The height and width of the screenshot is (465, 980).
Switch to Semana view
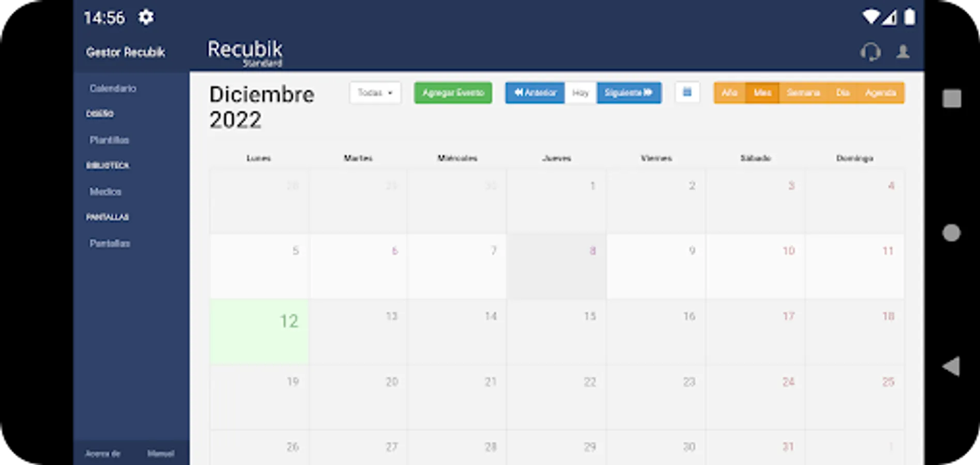803,93
